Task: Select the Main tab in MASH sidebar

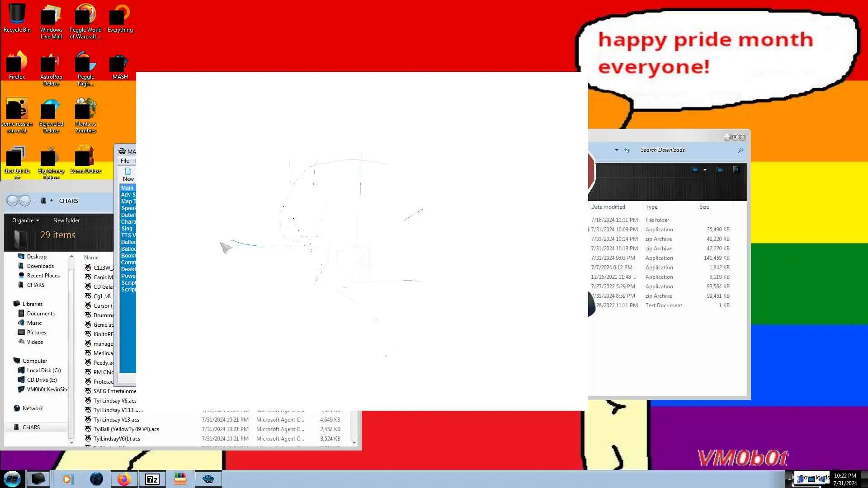Action: pyautogui.click(x=127, y=188)
